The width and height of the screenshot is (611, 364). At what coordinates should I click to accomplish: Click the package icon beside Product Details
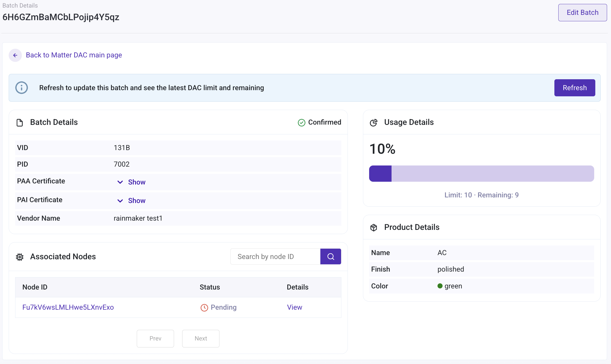373,227
